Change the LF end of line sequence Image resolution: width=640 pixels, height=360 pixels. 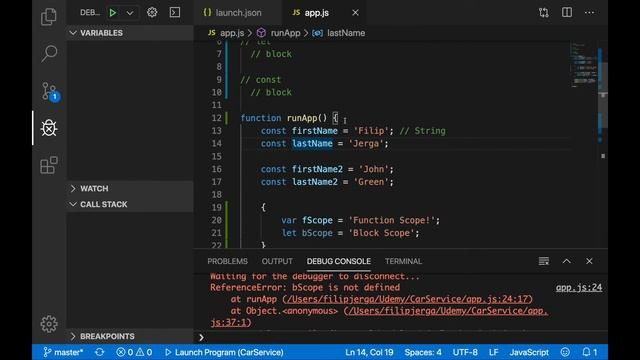[493, 352]
